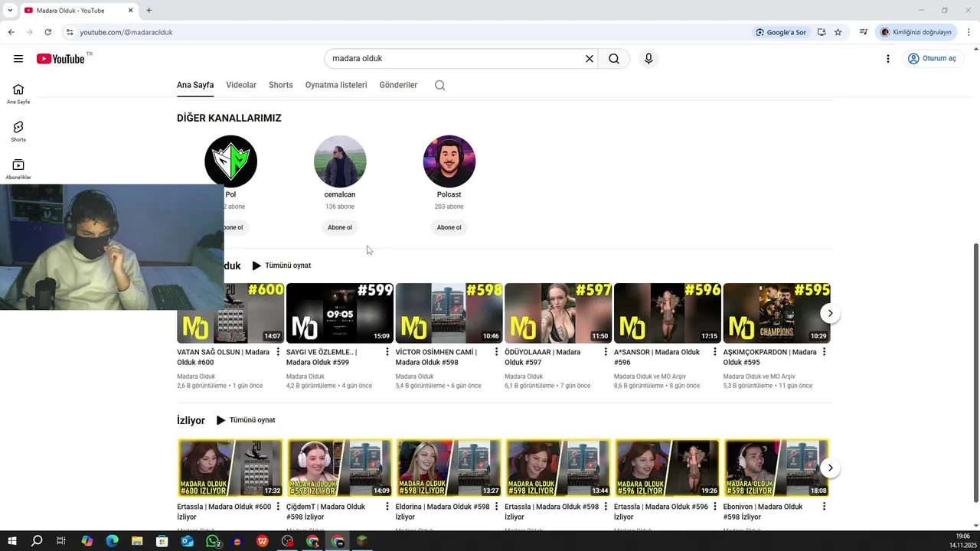Select the Madara Olduk browser tab
This screenshot has height=551, width=980.
80,11
